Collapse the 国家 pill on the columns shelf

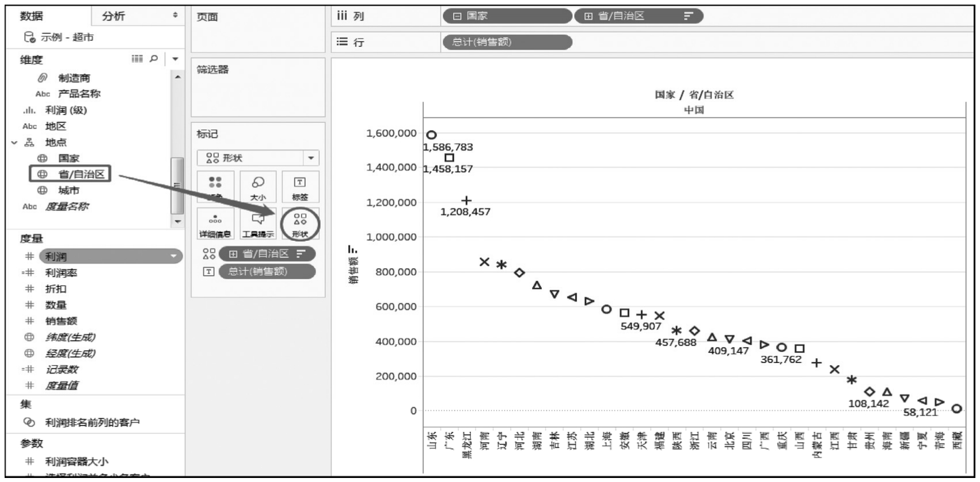pyautogui.click(x=457, y=16)
